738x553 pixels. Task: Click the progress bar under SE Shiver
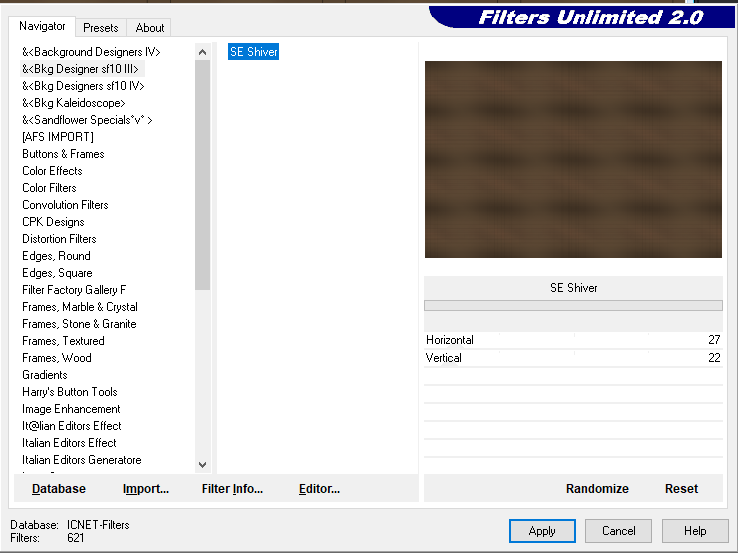click(x=573, y=305)
